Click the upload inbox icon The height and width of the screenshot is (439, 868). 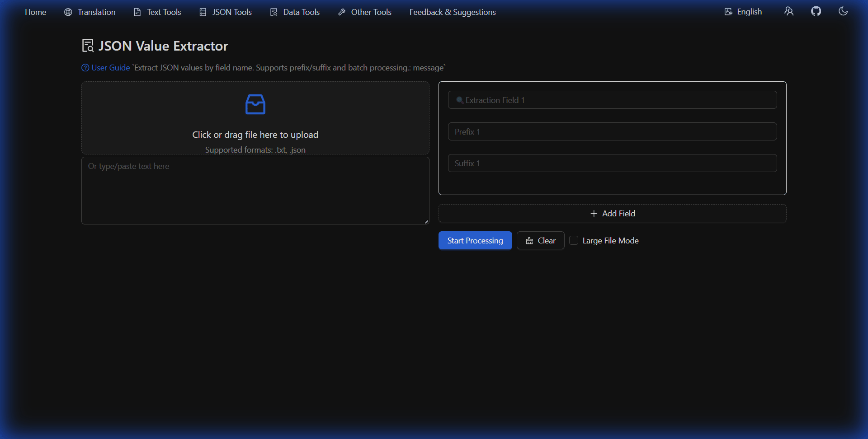click(x=255, y=104)
